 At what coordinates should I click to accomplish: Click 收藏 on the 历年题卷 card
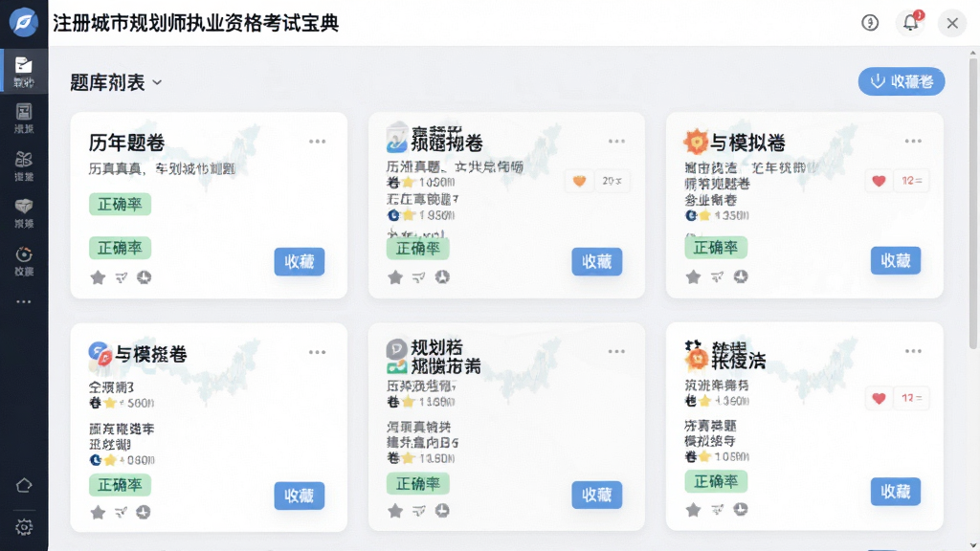tap(300, 262)
